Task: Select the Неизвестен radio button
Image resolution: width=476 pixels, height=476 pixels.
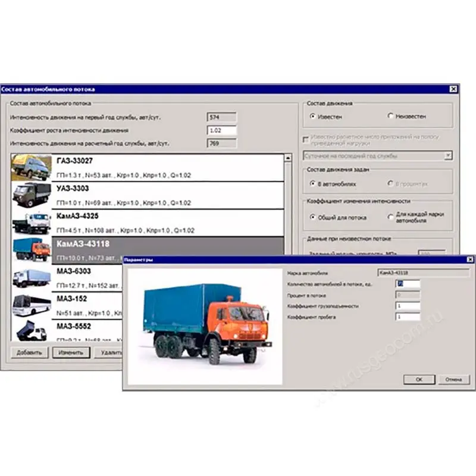Action: (391, 117)
